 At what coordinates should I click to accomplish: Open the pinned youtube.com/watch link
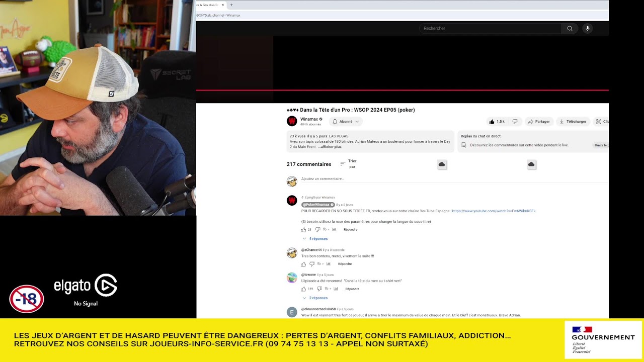(494, 211)
